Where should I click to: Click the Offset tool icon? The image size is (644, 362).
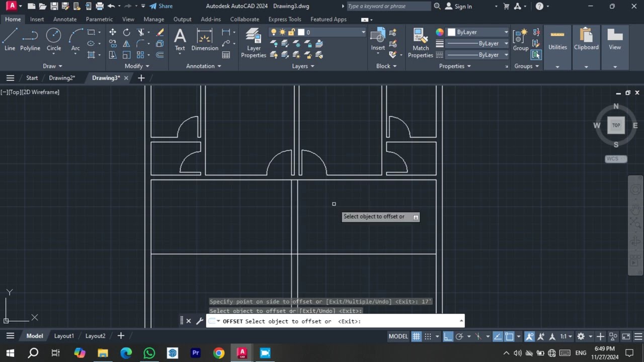tap(160, 55)
